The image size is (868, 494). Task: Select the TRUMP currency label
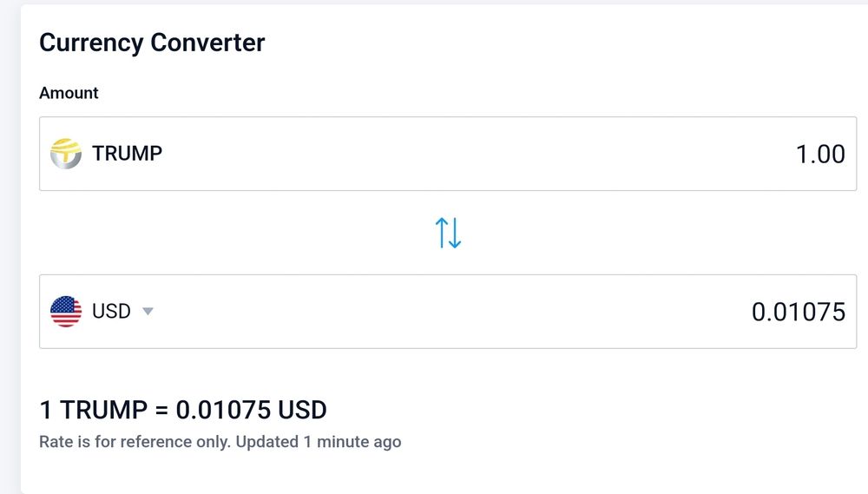pyautogui.click(x=128, y=154)
